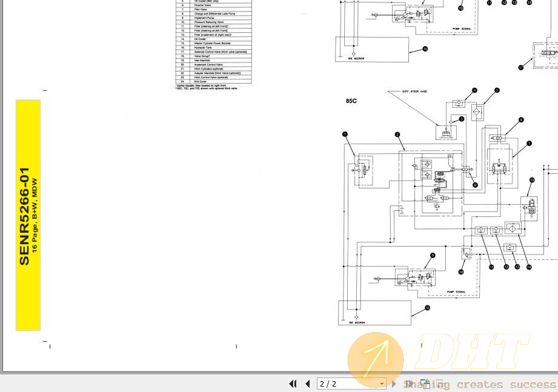Open the page number dropdown
558x392 pixels.
(x=381, y=384)
